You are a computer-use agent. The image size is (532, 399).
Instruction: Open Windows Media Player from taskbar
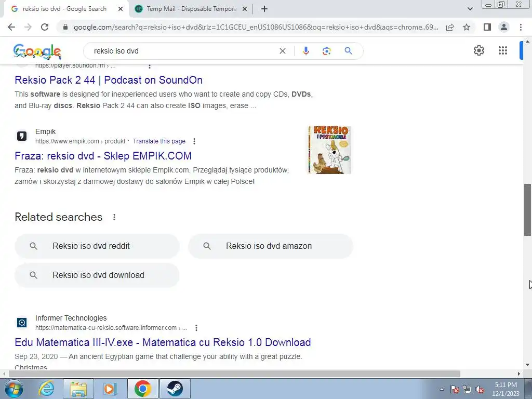(110, 389)
